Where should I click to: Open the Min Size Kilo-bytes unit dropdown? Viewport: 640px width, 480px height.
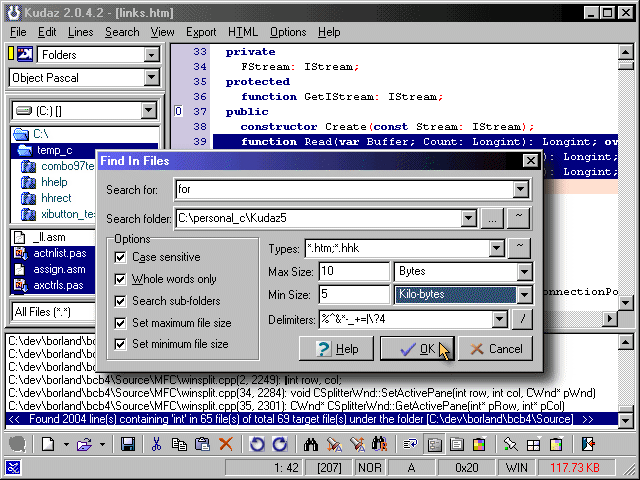click(524, 295)
